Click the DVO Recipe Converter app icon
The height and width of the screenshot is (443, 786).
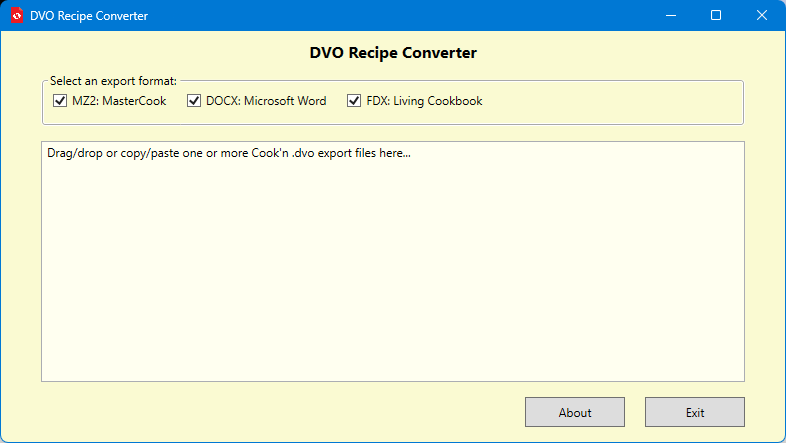coord(17,16)
